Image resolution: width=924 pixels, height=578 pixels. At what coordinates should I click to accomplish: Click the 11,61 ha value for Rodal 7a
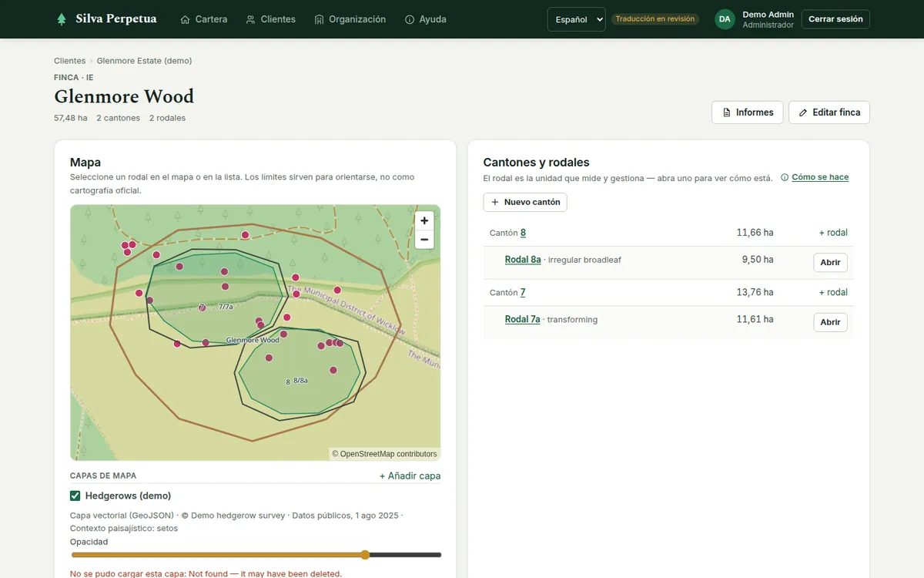click(755, 320)
